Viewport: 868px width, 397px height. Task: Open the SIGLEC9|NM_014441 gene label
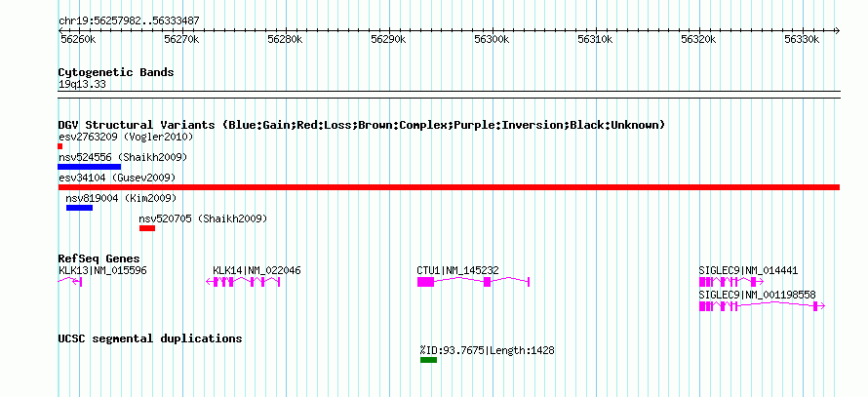tap(748, 271)
